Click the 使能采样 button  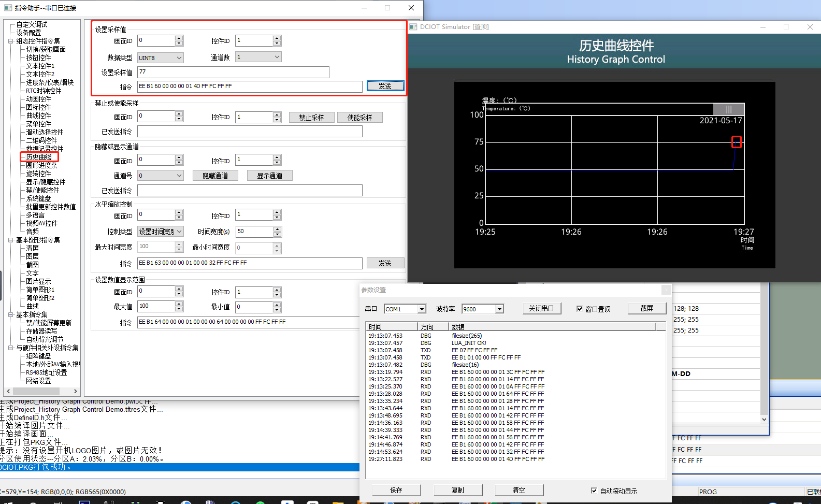[x=360, y=118]
